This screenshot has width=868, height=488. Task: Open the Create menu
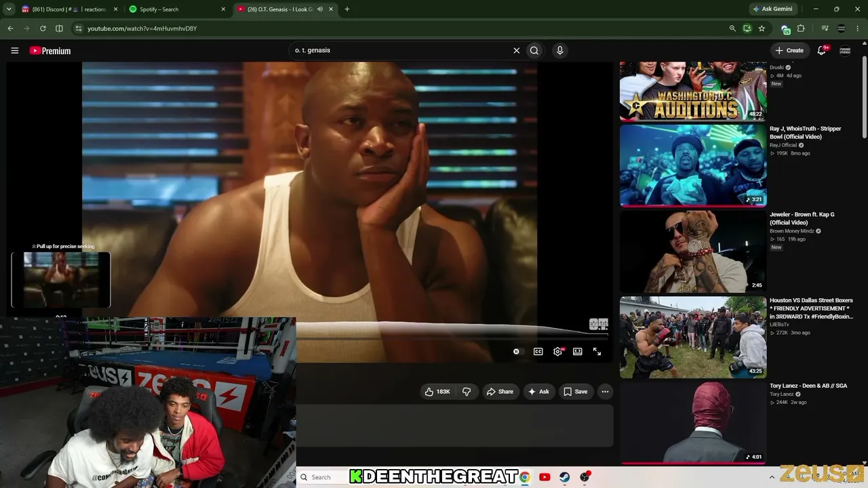pyautogui.click(x=789, y=50)
